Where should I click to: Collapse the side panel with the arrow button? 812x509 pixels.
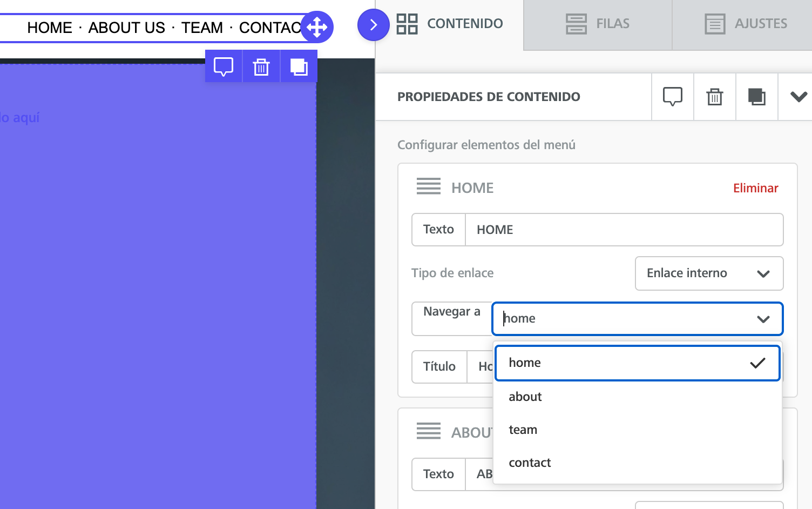tap(373, 25)
